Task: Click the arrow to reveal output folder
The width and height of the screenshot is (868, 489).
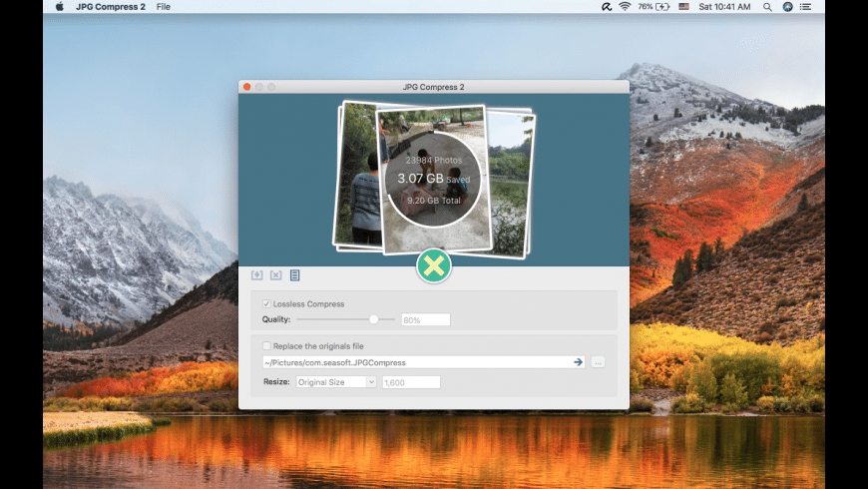Action: pyautogui.click(x=578, y=362)
